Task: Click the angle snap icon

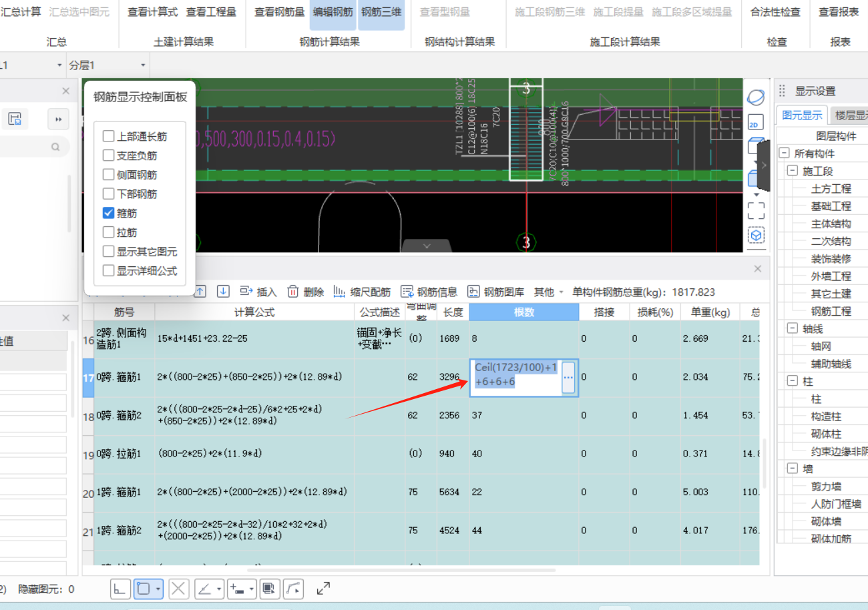Action: 205,589
